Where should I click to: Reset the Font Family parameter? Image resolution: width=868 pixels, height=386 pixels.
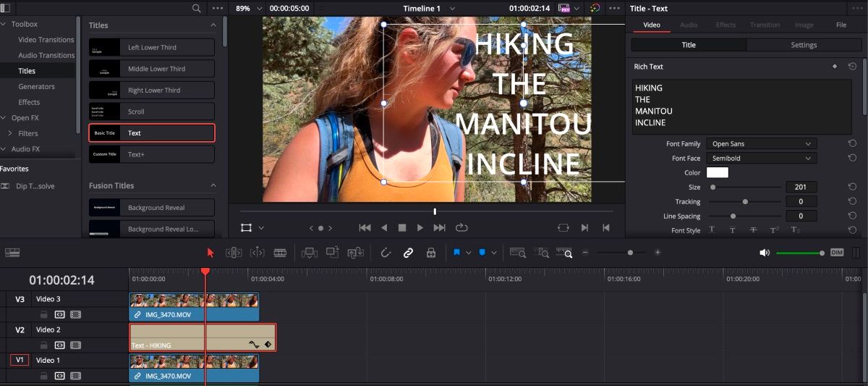pyautogui.click(x=852, y=144)
